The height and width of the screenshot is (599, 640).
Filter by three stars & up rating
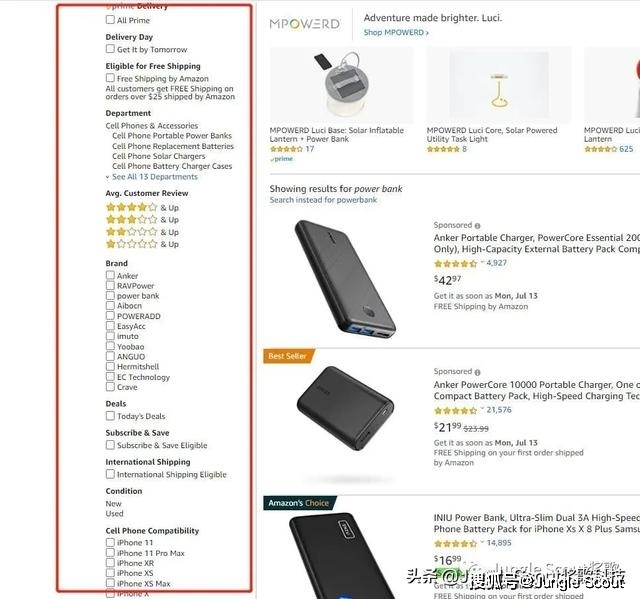pyautogui.click(x=142, y=220)
